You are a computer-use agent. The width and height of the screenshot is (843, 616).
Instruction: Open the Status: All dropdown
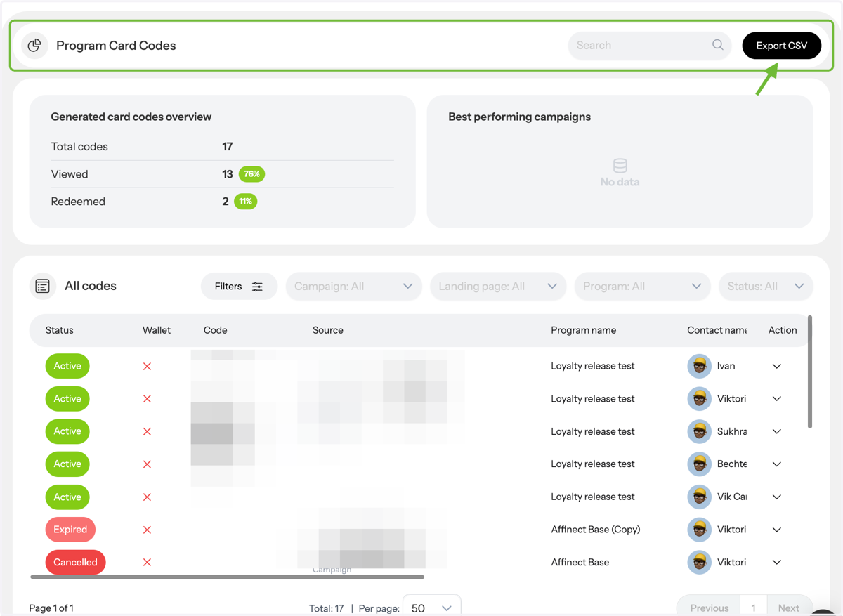click(x=766, y=287)
